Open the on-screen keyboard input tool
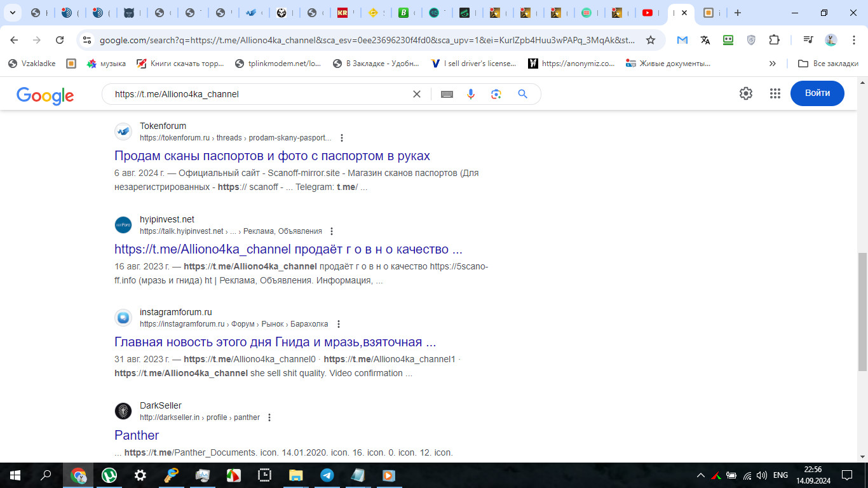Image resolution: width=868 pixels, height=488 pixels. click(447, 94)
